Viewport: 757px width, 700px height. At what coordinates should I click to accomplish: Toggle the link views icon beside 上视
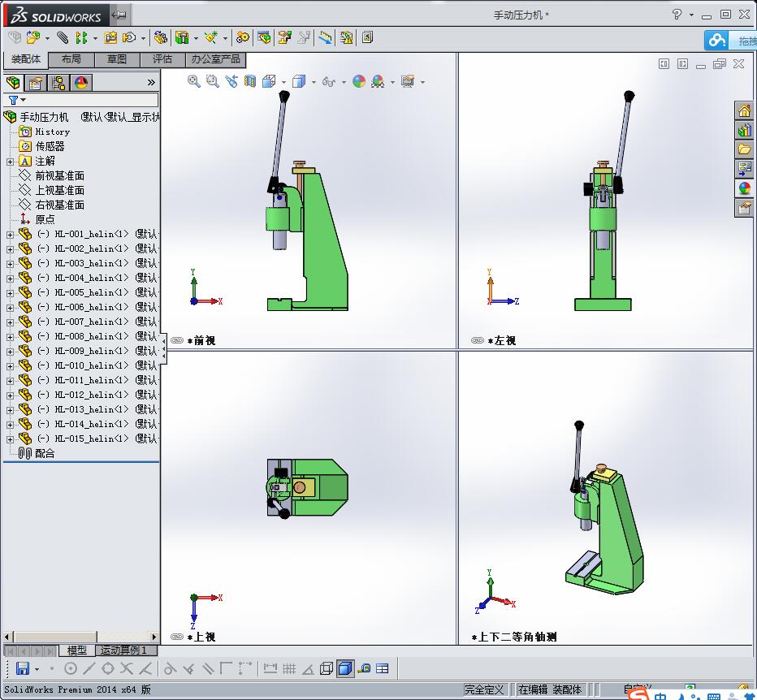tap(177, 637)
